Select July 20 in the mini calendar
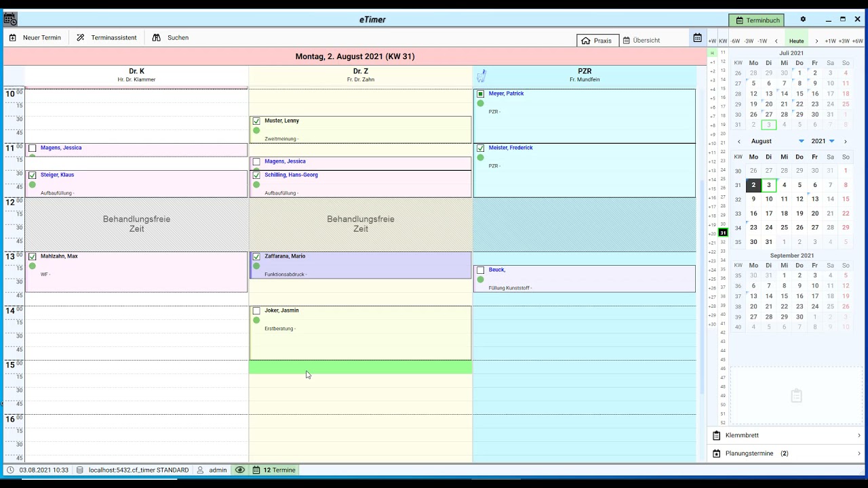This screenshot has width=868, height=488. click(769, 104)
